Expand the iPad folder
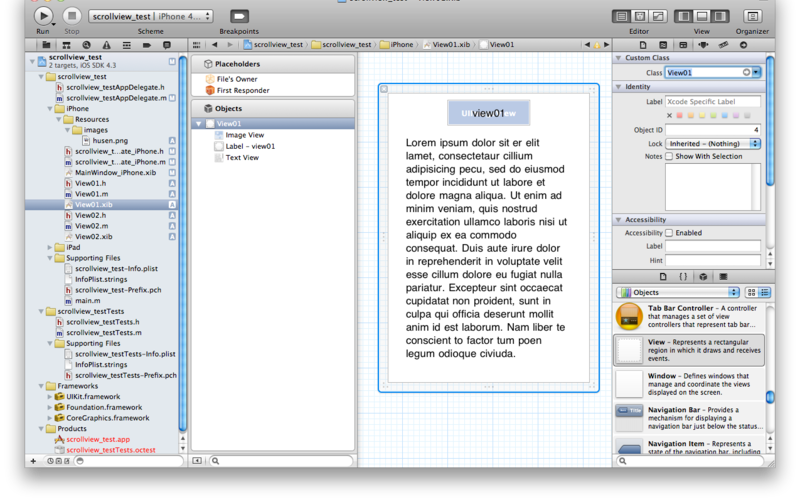This screenshot has width=800, height=502. [49, 247]
